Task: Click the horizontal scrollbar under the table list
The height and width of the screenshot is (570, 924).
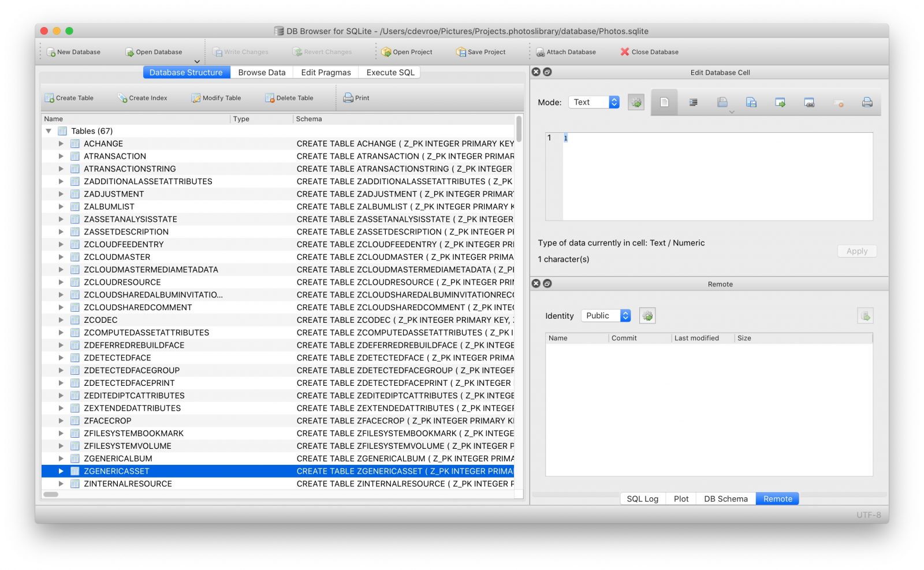Action: click(x=51, y=494)
